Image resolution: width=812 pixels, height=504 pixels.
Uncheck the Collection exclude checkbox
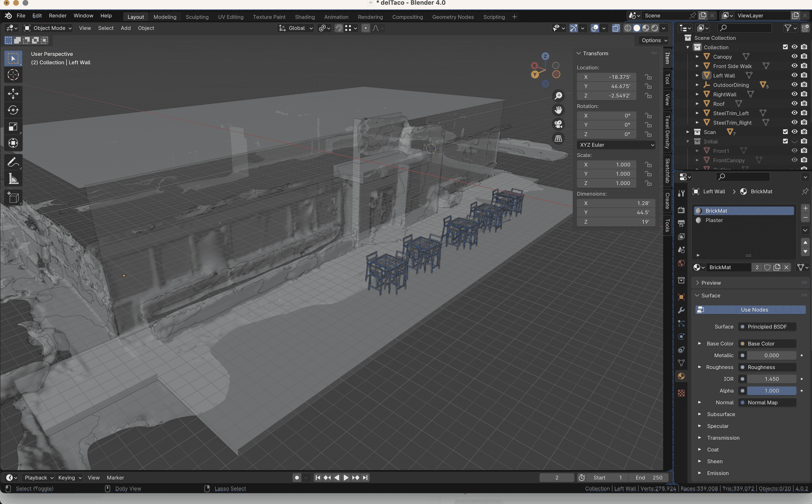tap(785, 47)
